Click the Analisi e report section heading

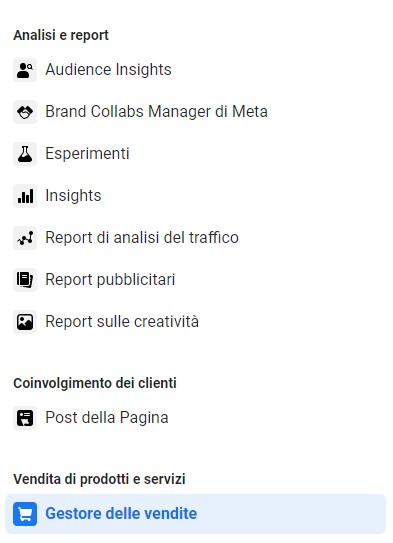[61, 35]
